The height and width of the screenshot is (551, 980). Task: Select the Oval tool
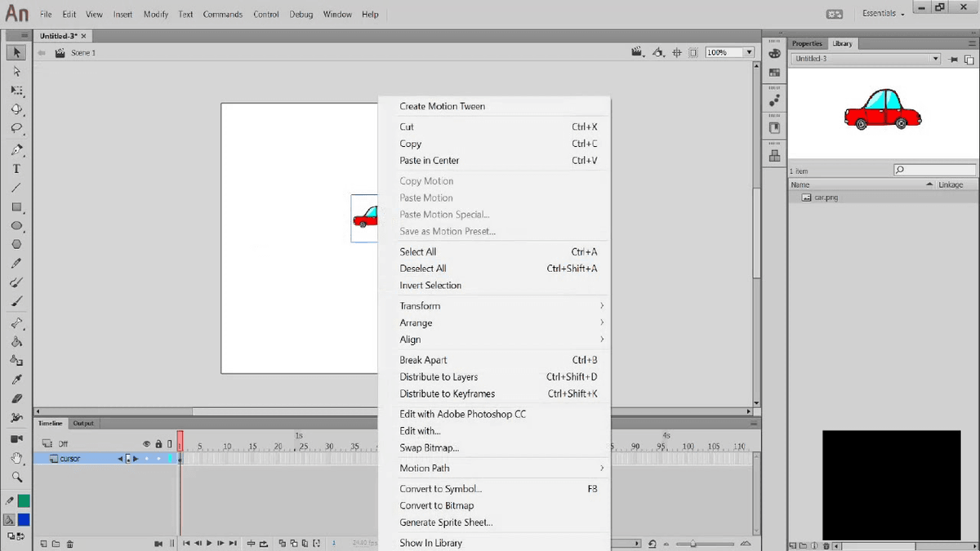tap(16, 226)
